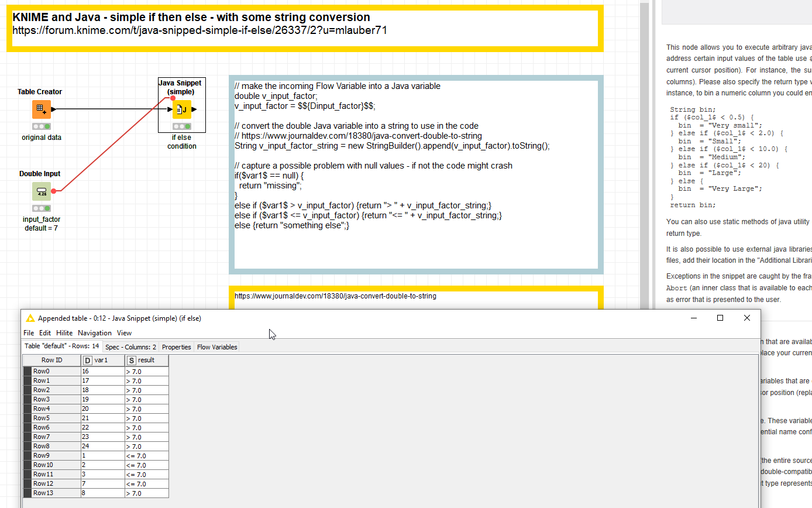Maximize the Appended table window
The width and height of the screenshot is (812, 508).
tap(720, 318)
